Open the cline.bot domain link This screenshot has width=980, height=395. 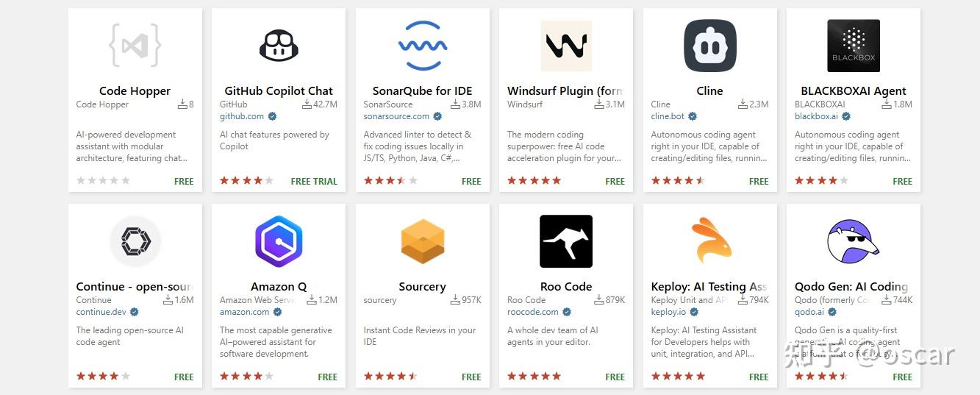coord(668,116)
